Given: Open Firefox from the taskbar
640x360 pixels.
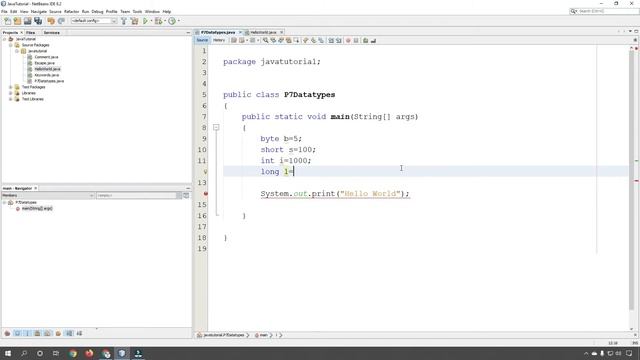Looking at the screenshot, I should coord(89,353).
